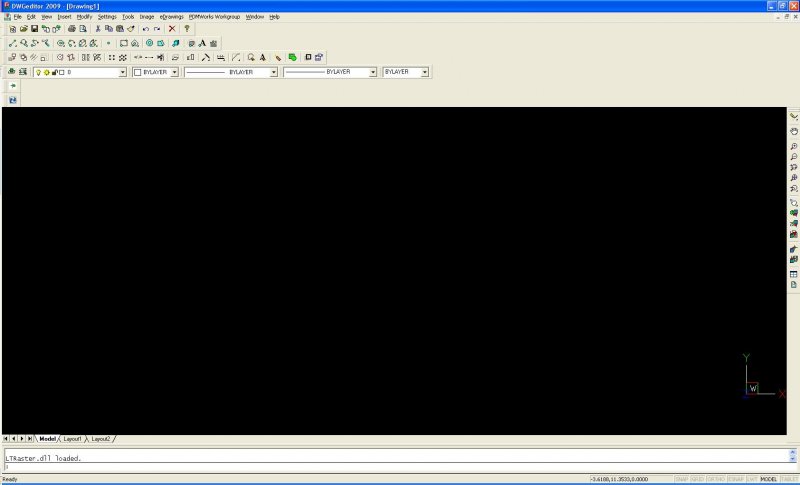
Task: Open the PDMWorks Workgroup menu
Action: [x=214, y=17]
